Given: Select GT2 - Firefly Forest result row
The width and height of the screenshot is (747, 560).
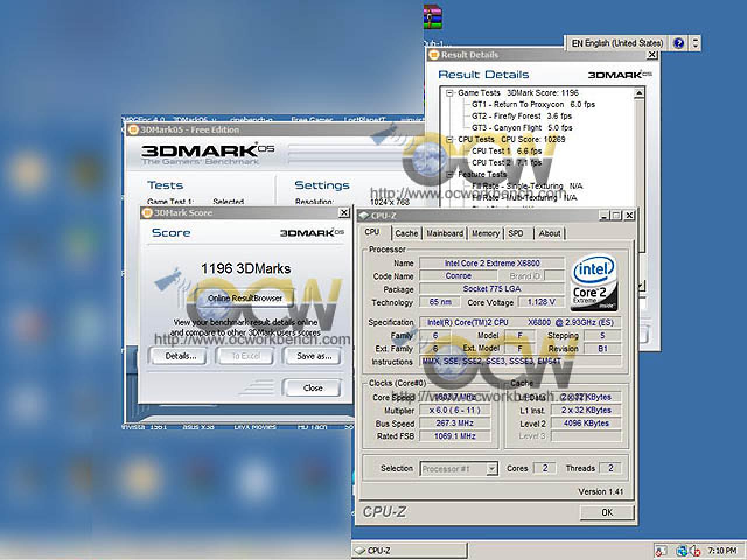Looking at the screenshot, I should click(x=522, y=116).
